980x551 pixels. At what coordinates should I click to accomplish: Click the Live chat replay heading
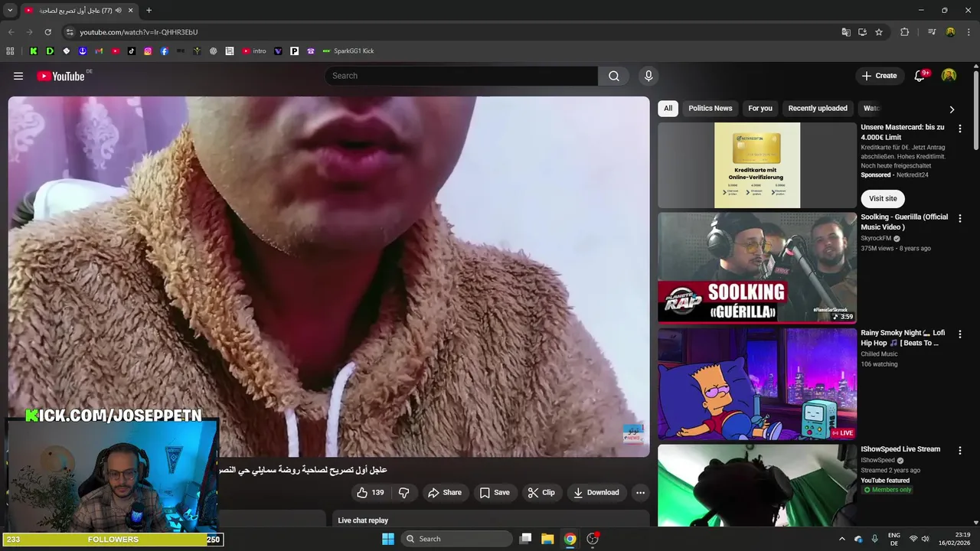click(363, 520)
